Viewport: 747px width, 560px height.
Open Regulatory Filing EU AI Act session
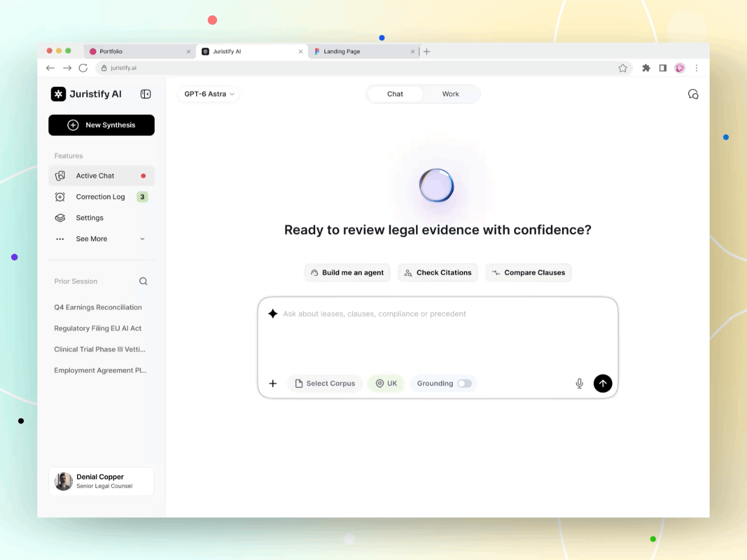(98, 328)
